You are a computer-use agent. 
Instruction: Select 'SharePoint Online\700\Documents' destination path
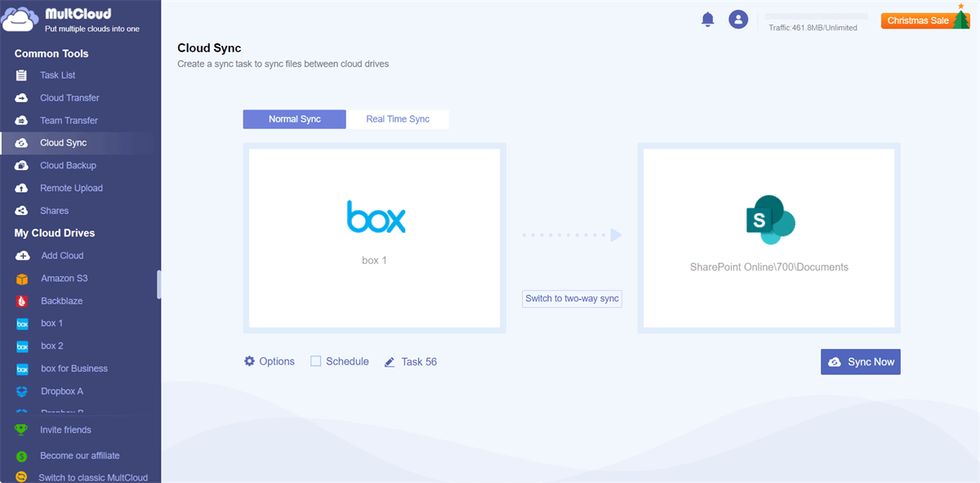769,267
